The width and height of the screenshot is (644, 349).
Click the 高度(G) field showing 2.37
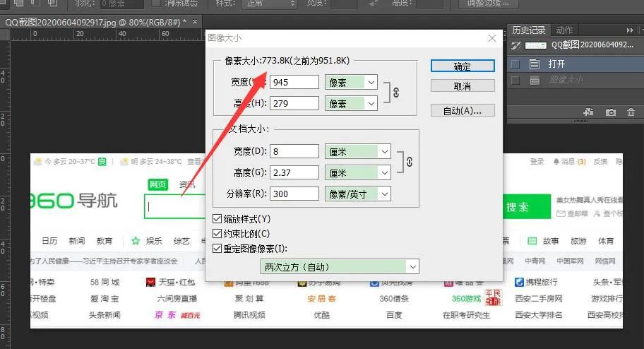point(294,172)
